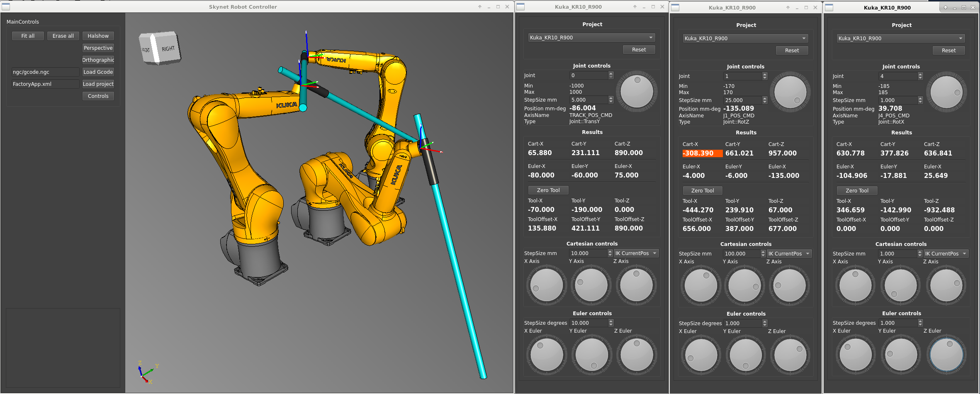The width and height of the screenshot is (980, 394).
Task: Click Cartesian StepSize spinner showing 10.000
Action: (x=591, y=253)
